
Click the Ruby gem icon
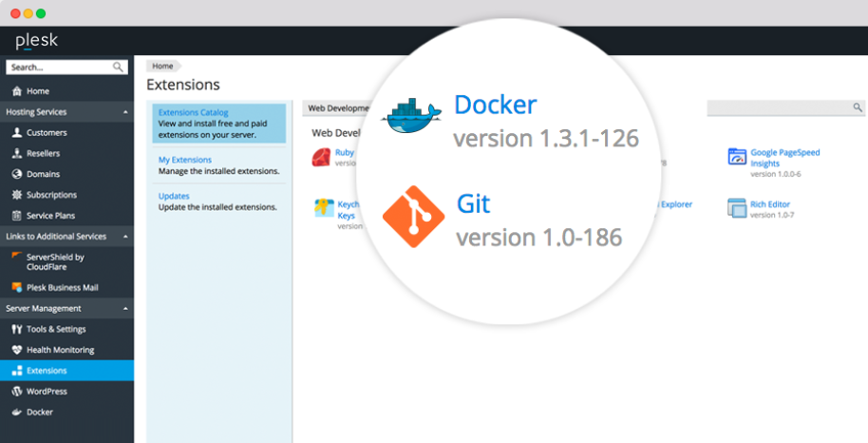click(x=321, y=158)
